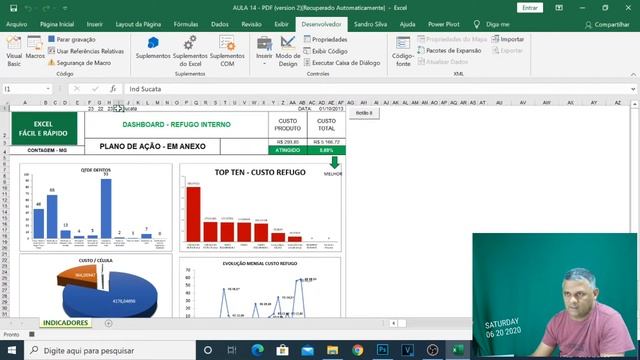640x360 pixels.
Task: Click the macro recording status bar icon
Action: tap(32, 334)
